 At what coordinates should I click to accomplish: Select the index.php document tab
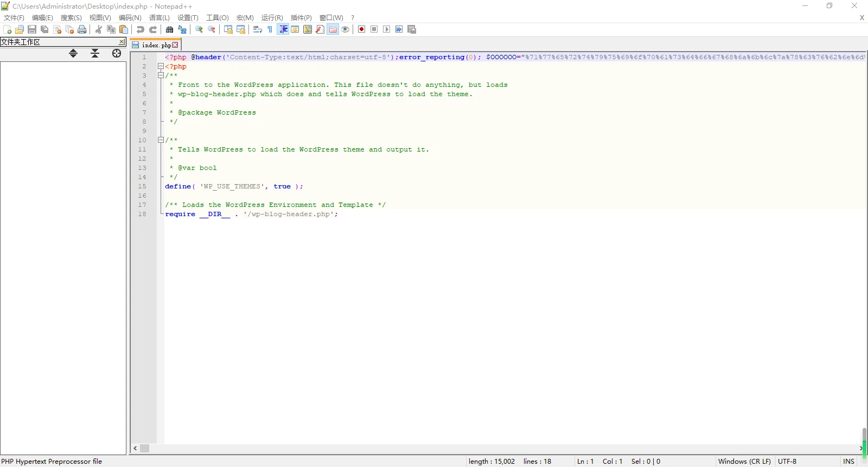point(156,45)
